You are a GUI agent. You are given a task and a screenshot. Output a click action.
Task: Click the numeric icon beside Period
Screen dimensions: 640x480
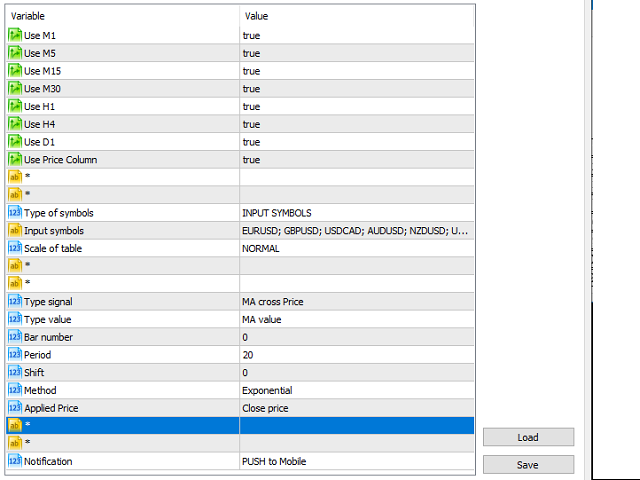click(15, 355)
